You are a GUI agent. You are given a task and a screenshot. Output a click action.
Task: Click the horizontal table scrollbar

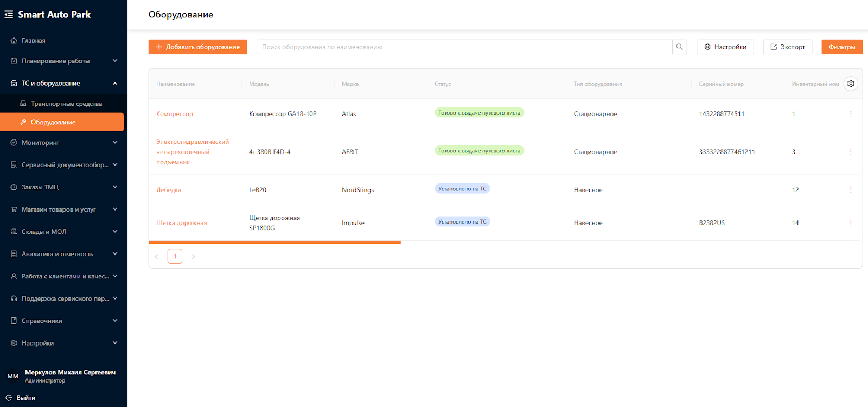pyautogui.click(x=275, y=242)
